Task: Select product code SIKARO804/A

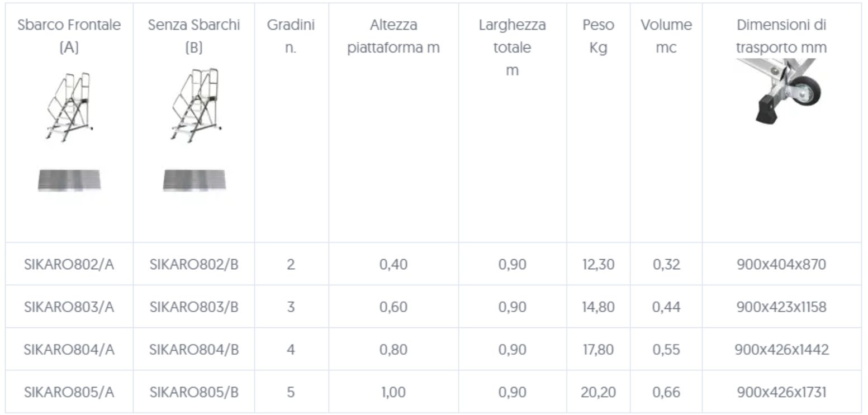Action: [x=69, y=350]
